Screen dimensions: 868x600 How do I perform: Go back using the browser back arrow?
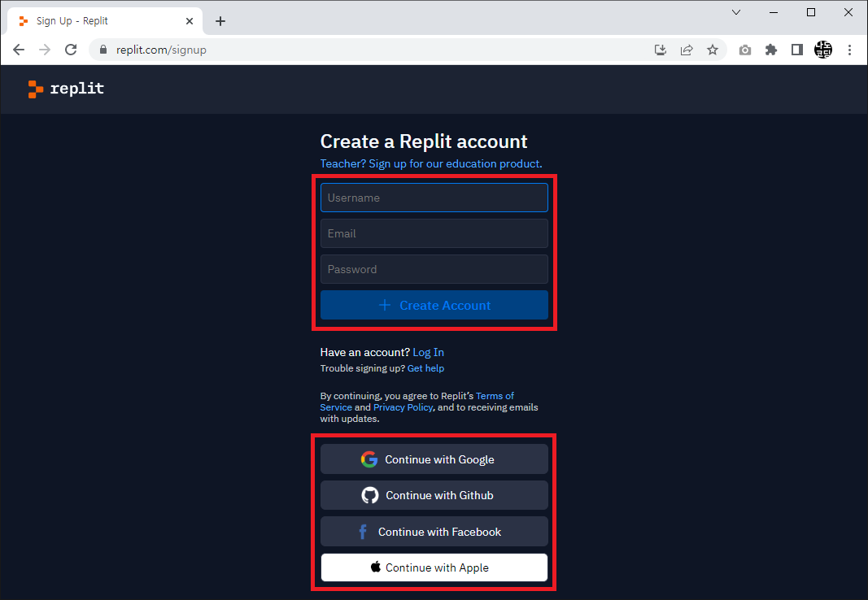19,50
